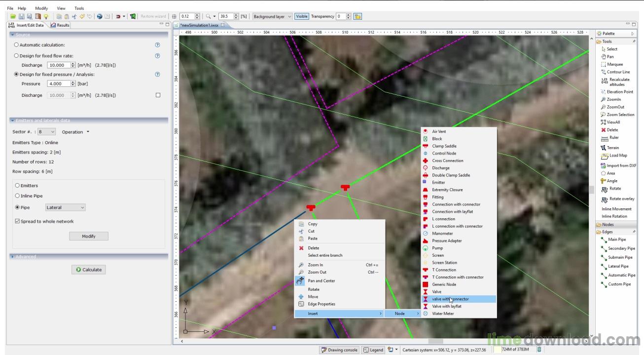The image size is (644, 355).
Task: Uncheck Spread to whole network
Action: (18, 222)
